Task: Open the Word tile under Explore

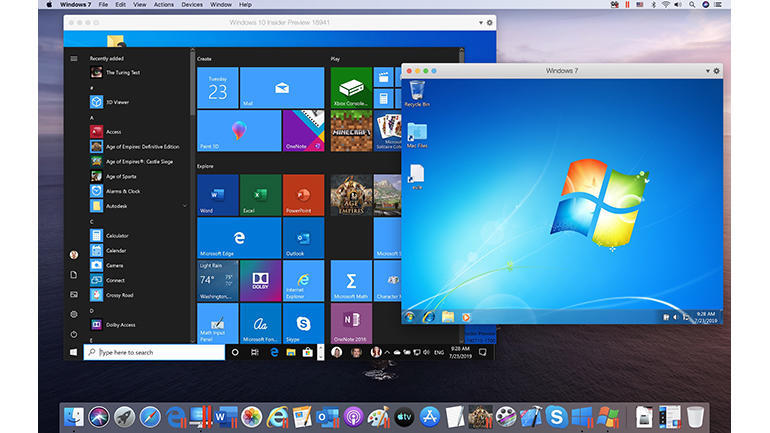Action: tap(218, 195)
